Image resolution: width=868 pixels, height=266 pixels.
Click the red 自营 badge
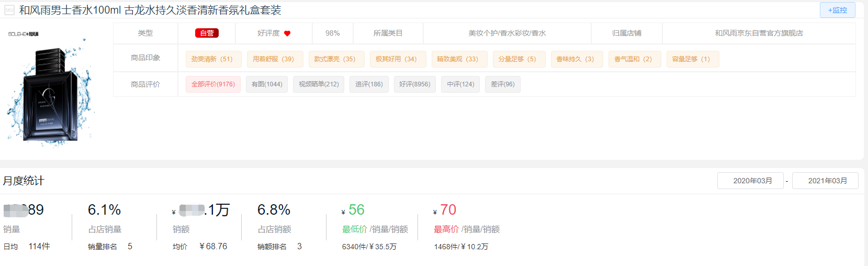click(207, 33)
